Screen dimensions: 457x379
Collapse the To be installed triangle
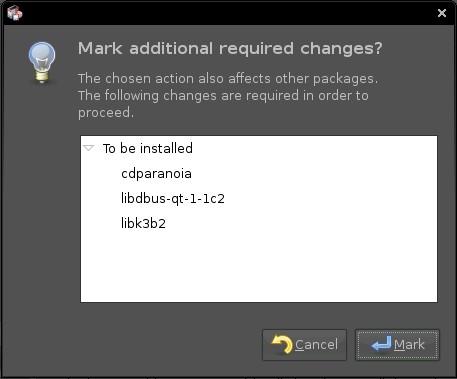point(89,148)
